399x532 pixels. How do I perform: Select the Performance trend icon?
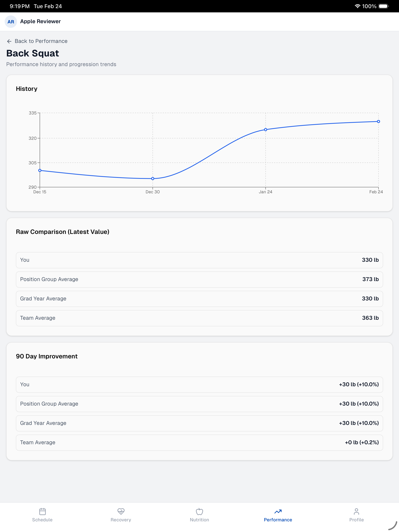[278, 511]
